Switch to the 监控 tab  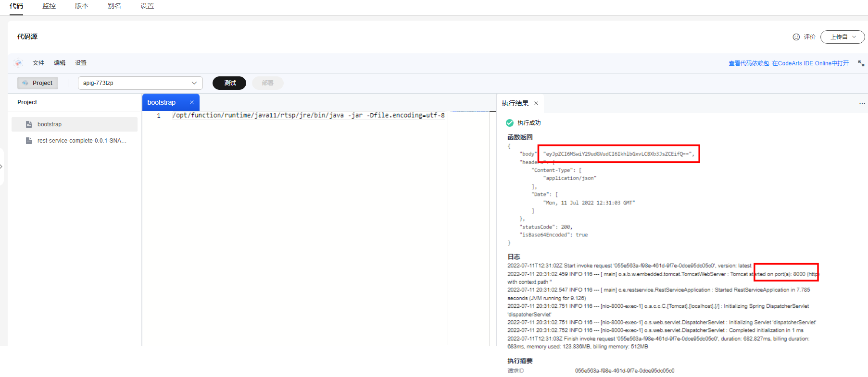coord(49,6)
